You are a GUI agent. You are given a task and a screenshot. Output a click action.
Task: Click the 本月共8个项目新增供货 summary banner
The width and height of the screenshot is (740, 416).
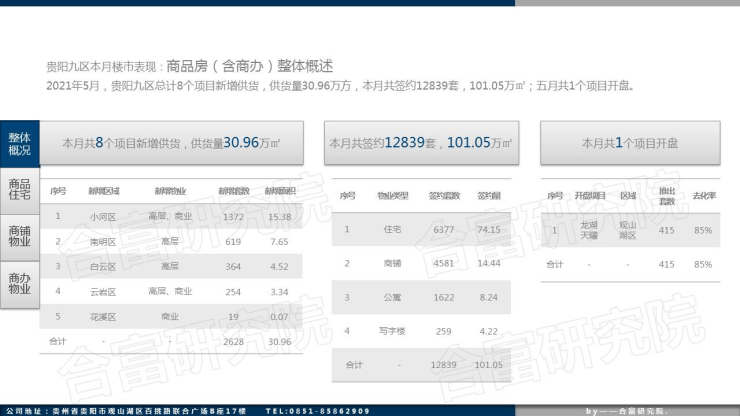(x=171, y=143)
